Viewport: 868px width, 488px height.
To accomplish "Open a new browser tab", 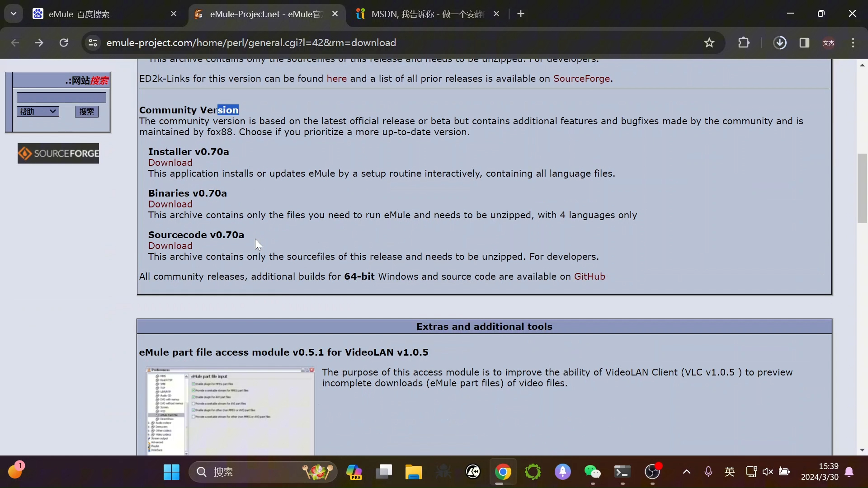I will tap(521, 14).
